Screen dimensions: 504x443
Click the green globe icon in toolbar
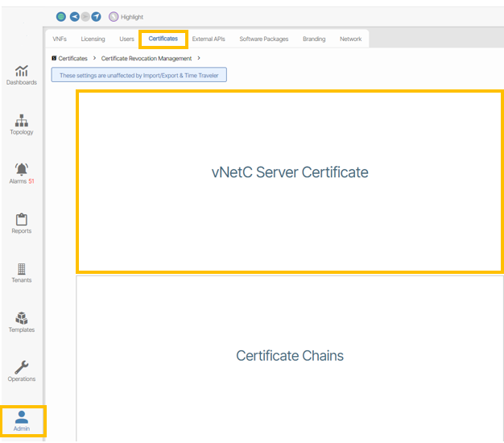pos(61,17)
